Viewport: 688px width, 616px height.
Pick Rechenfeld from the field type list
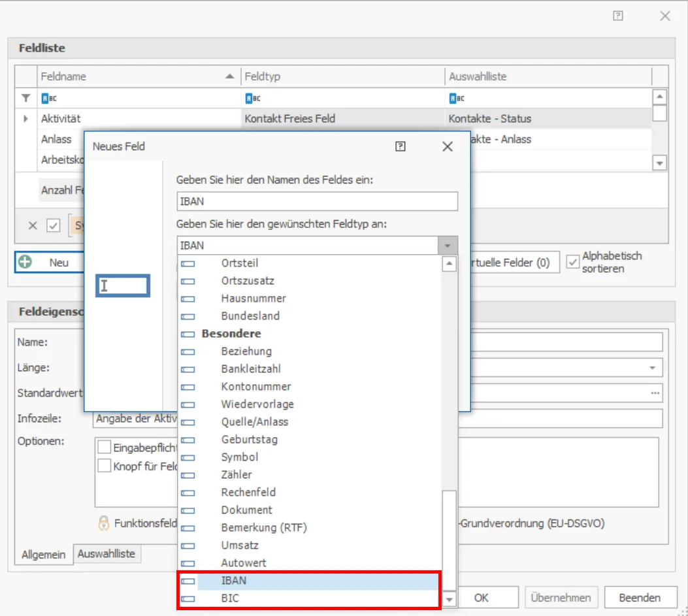pyautogui.click(x=310, y=493)
